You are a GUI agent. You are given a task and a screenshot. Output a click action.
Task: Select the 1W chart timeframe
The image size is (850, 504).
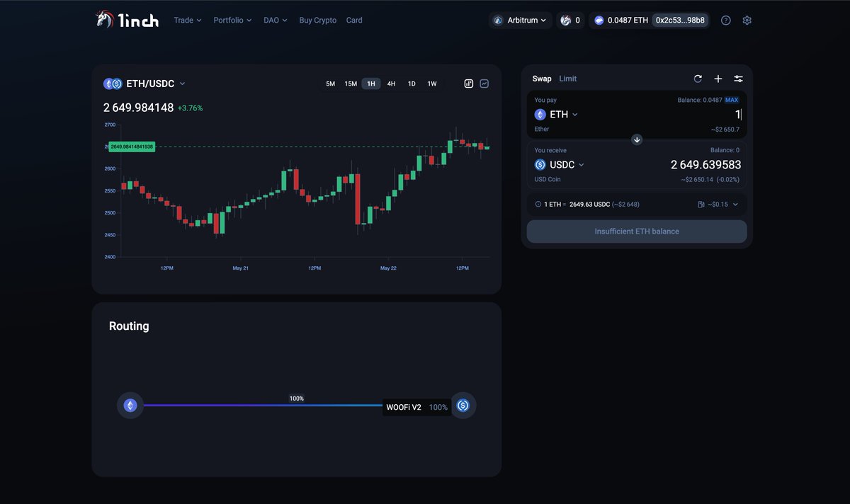(432, 84)
